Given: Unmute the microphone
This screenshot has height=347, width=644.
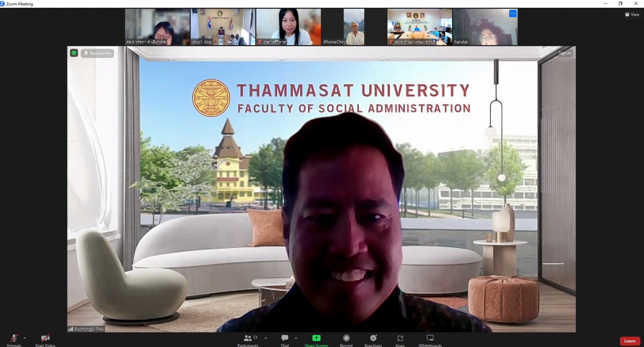Looking at the screenshot, I should 14,340.
